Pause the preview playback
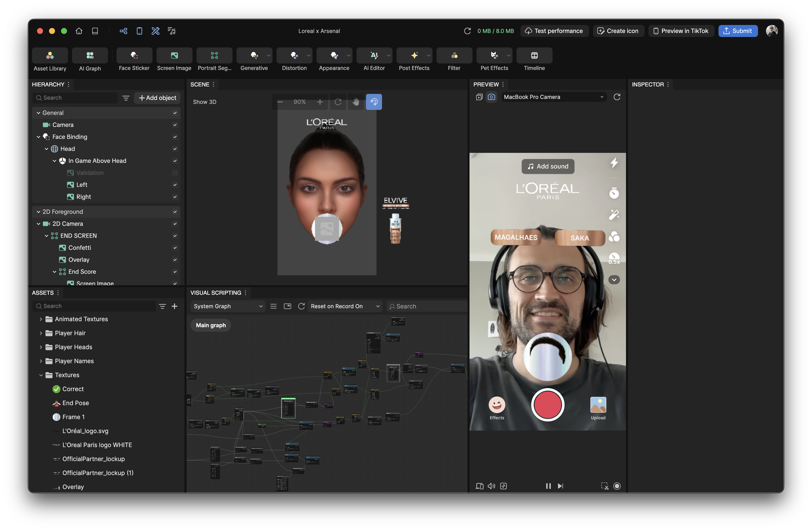The image size is (812, 530). click(x=548, y=486)
